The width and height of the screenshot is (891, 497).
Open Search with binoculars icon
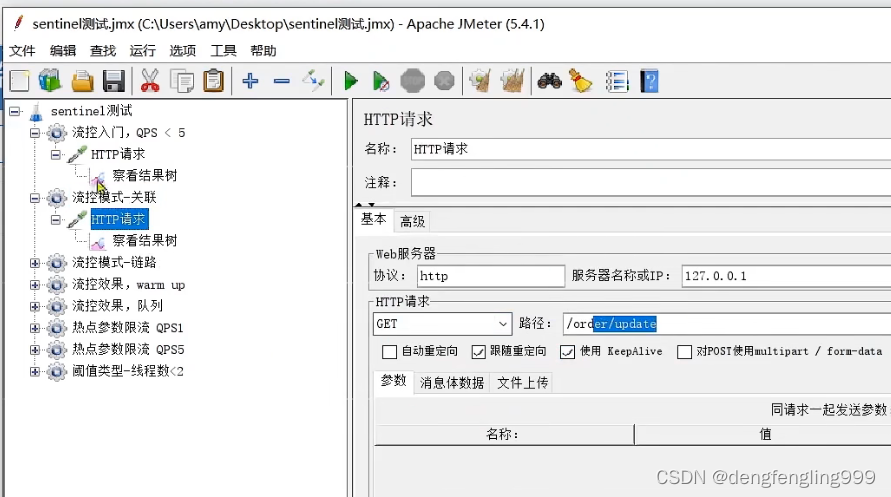[x=549, y=81]
